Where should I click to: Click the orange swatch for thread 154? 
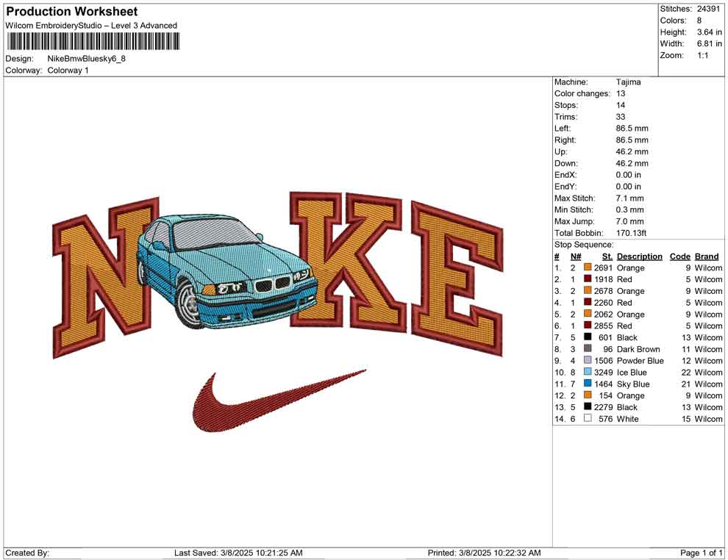click(x=588, y=395)
